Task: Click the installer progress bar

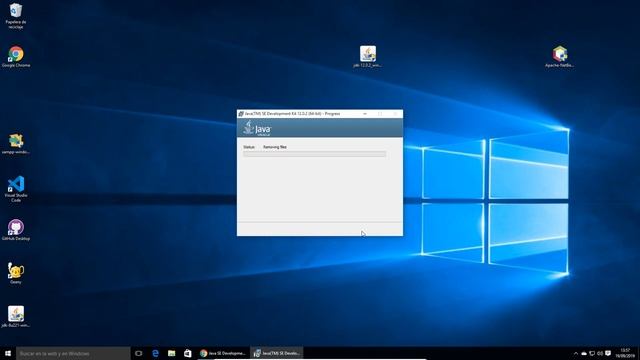Action: pos(314,154)
